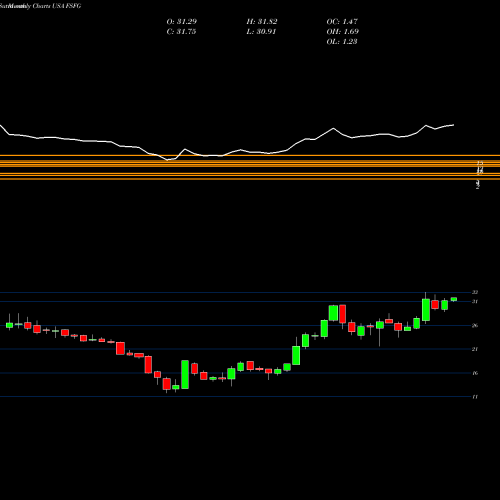Select the 'OL: 1.23' reading

click(x=342, y=41)
